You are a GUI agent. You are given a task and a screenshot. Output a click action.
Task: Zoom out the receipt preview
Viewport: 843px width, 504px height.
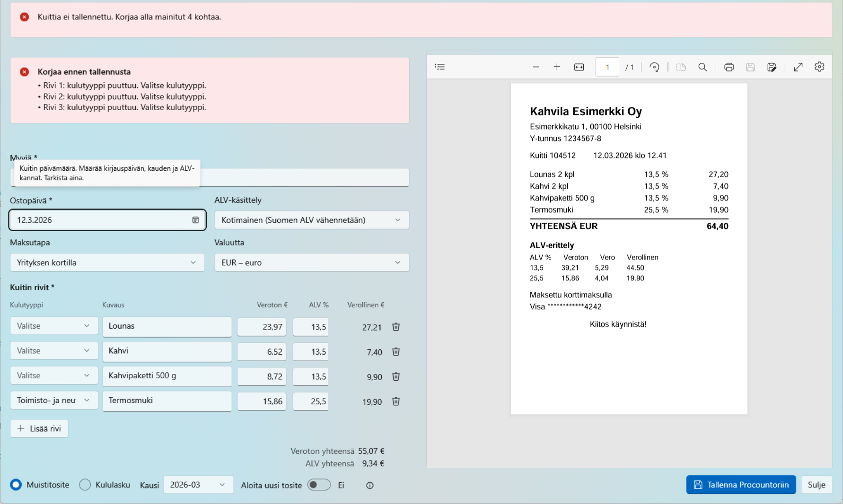(536, 67)
